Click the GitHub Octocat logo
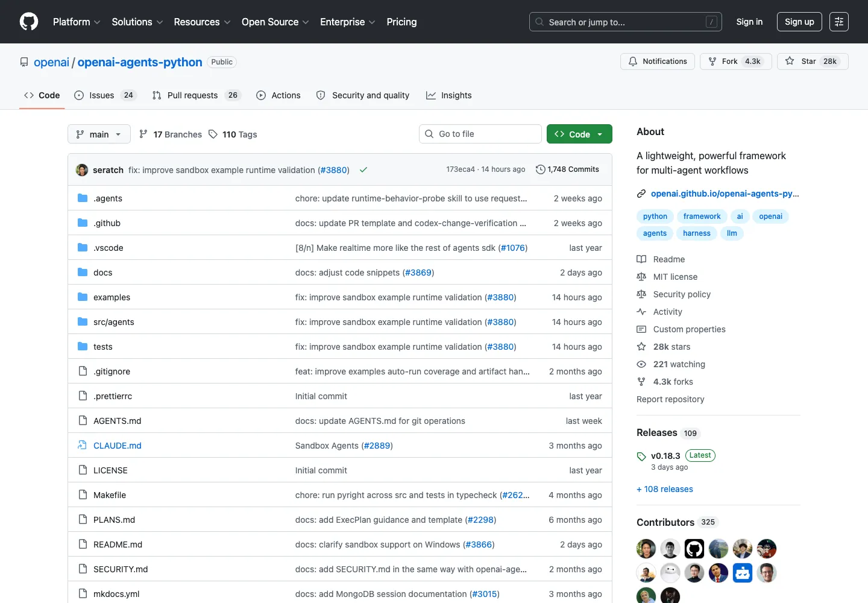The image size is (868, 603). [29, 22]
